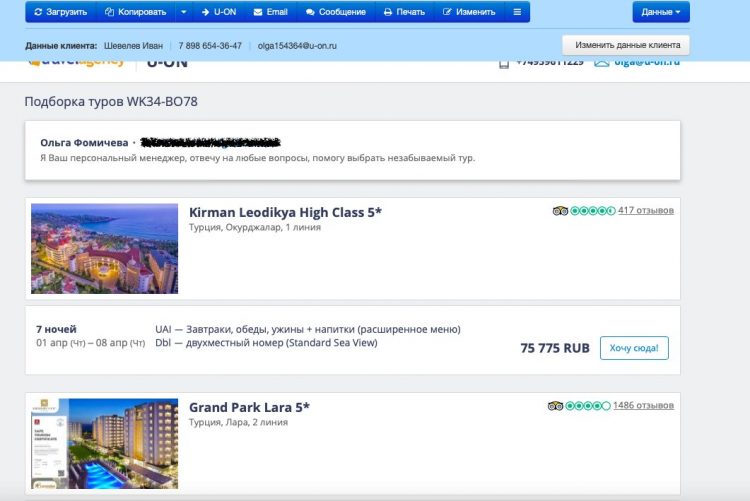Click Изменить данные клиента button
This screenshot has width=750, height=501.
pyautogui.click(x=626, y=45)
